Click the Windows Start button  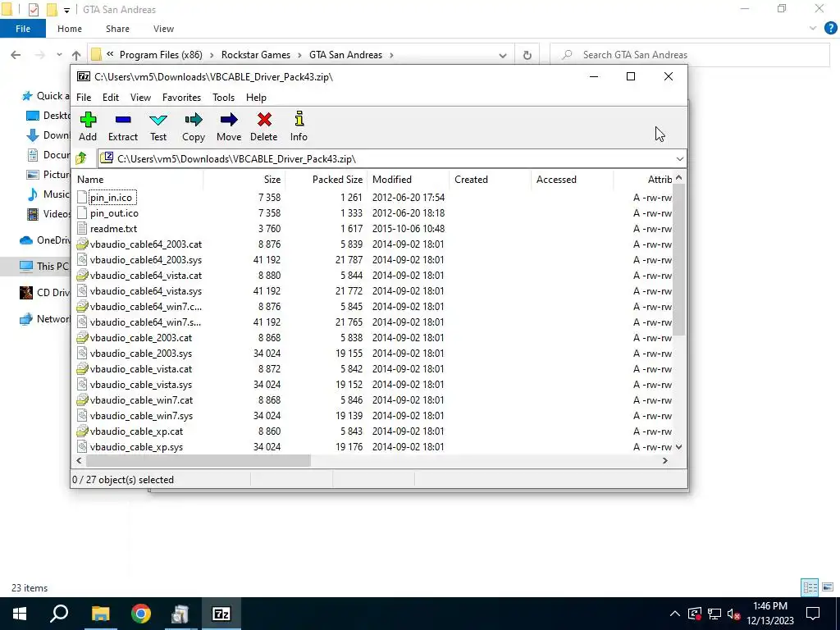[x=20, y=614]
